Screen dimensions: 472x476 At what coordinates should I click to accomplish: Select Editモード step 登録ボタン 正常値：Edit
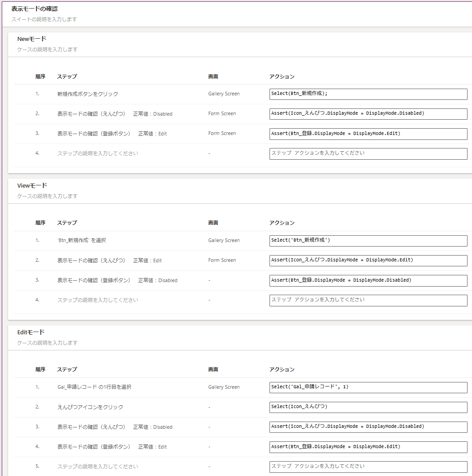[x=112, y=447]
